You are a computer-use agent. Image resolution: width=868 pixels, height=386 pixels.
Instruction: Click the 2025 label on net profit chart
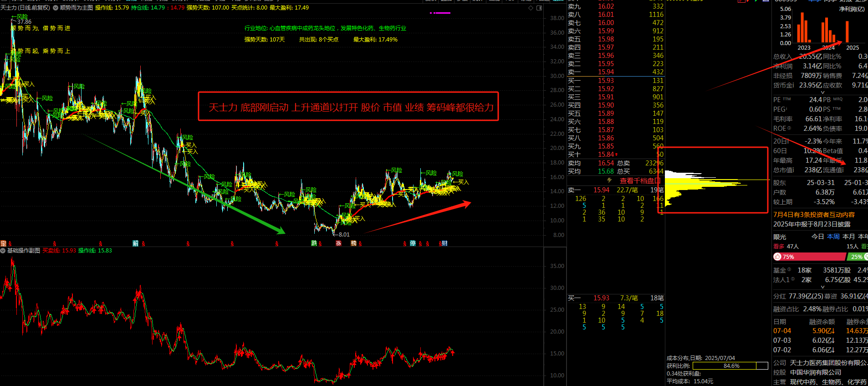(853, 47)
